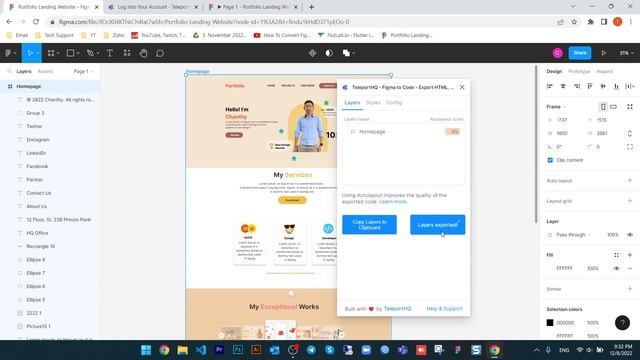This screenshot has height=360, width=640.
Task: Toggle layer visibility eye in Layer section
Action: coord(630,235)
